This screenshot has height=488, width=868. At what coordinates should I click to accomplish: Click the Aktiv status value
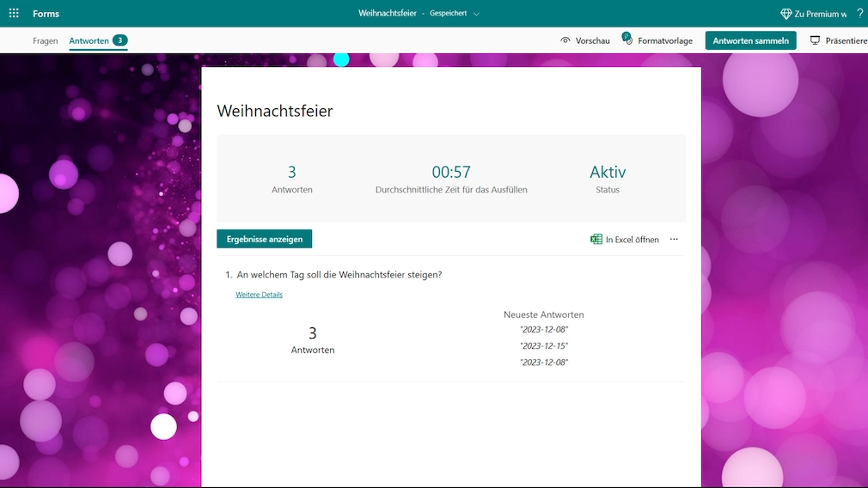click(x=608, y=172)
